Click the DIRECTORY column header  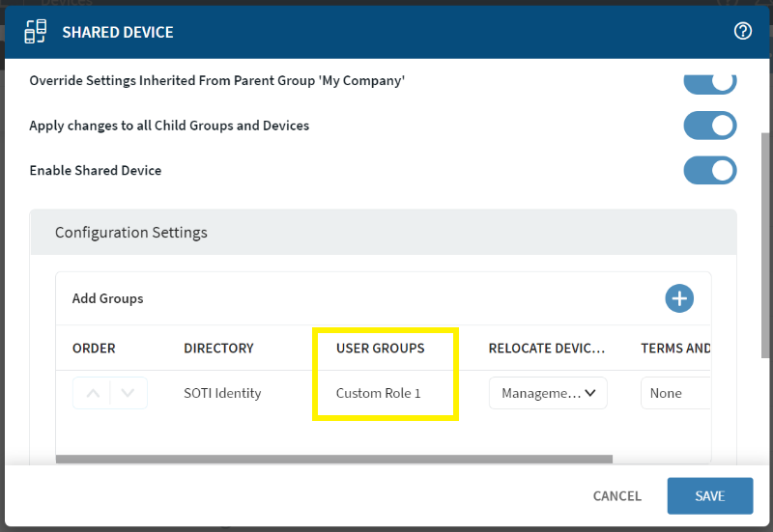tap(218, 349)
